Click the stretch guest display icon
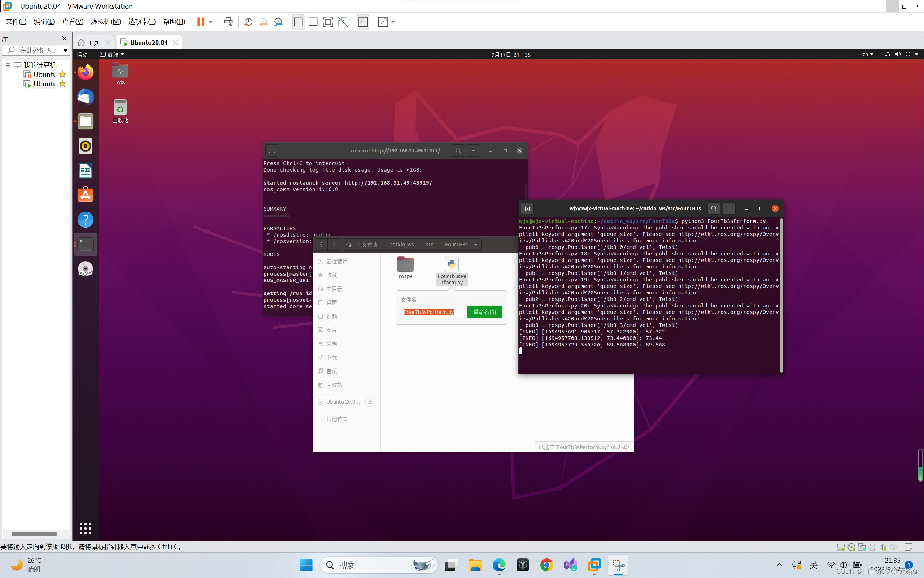 tap(383, 22)
